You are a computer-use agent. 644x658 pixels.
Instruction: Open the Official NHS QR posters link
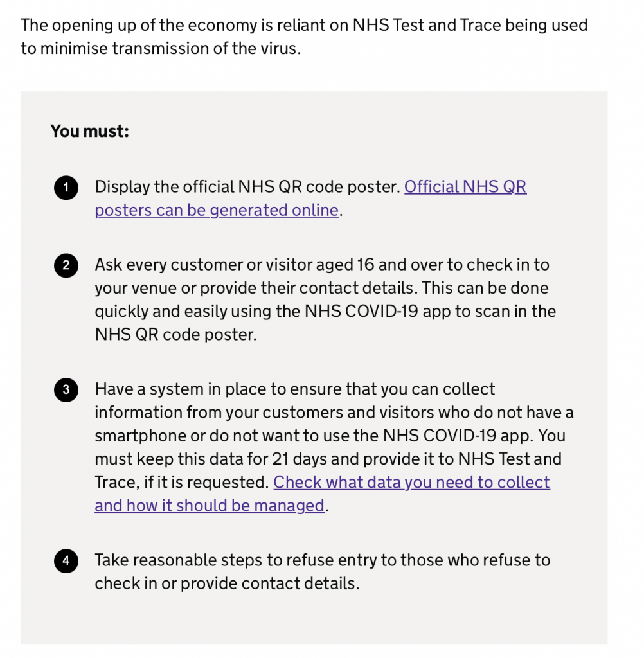tap(465, 187)
